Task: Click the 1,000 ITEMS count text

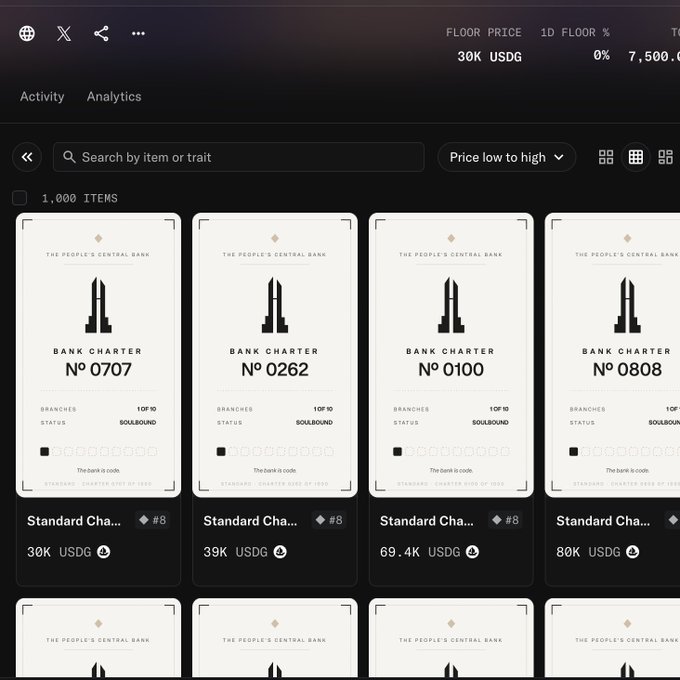Action: pos(79,198)
